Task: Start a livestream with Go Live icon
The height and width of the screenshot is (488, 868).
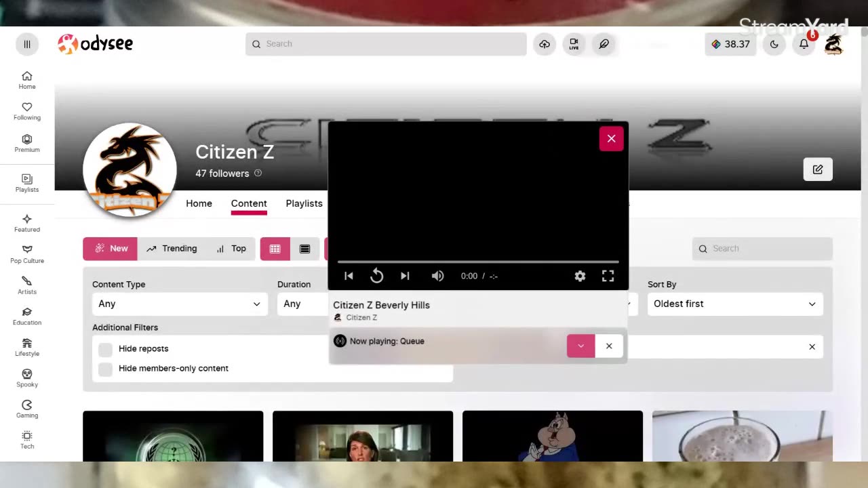Action: pyautogui.click(x=574, y=44)
